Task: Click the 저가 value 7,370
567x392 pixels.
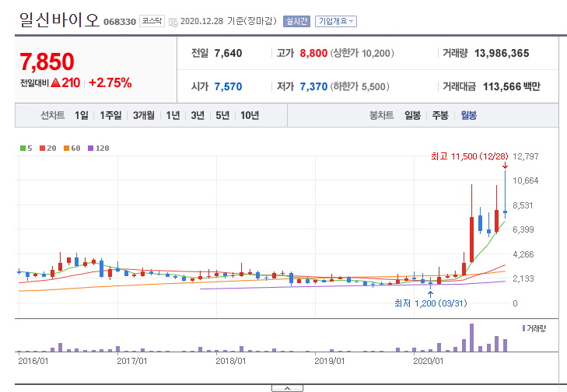Action: tap(313, 87)
